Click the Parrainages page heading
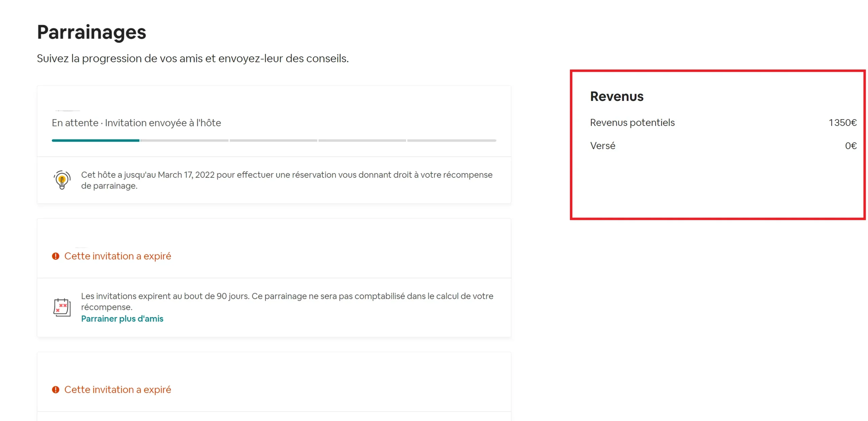 tap(92, 33)
